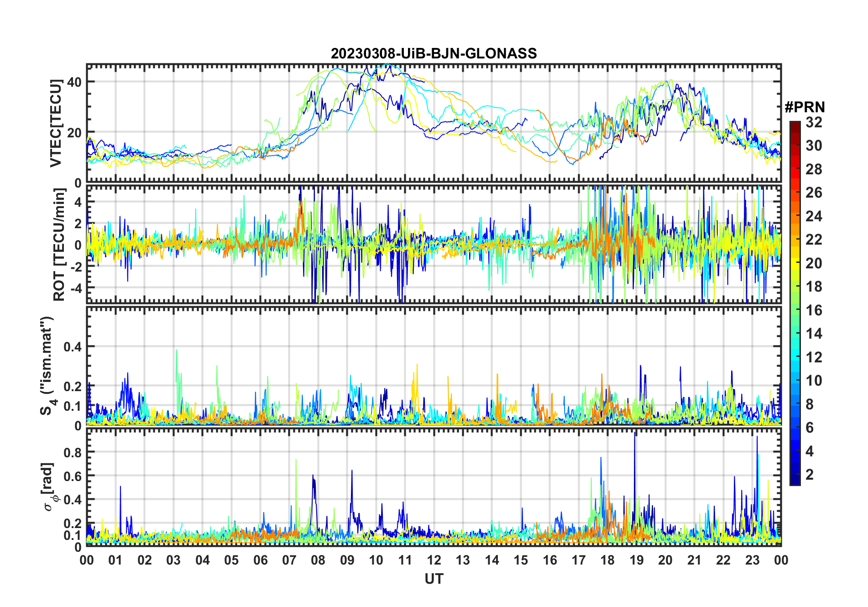This screenshot has height=607, width=868.
Task: Click the 26 label on PRN colorbar
Action: (814, 193)
